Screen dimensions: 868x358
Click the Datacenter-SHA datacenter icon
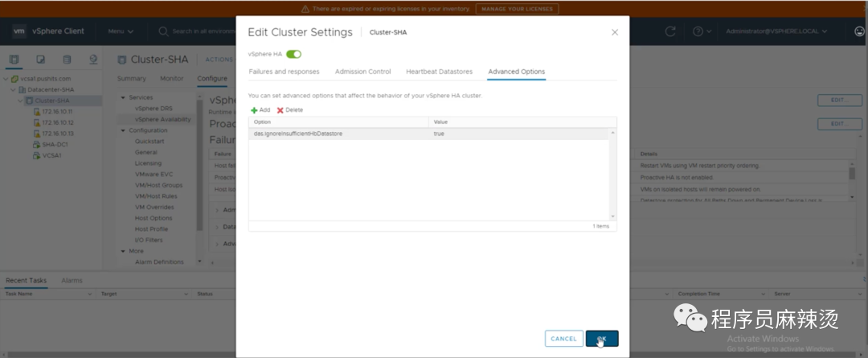pos(23,90)
